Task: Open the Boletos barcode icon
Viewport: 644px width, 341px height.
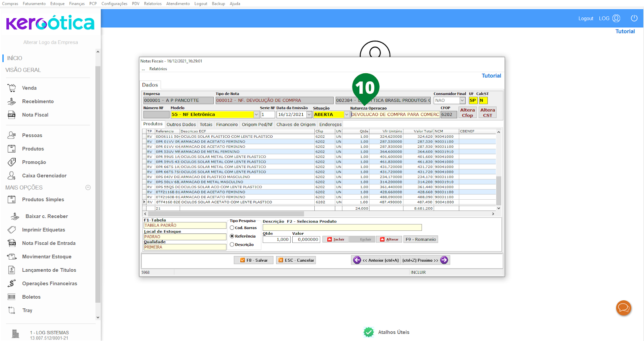Action: click(x=12, y=297)
